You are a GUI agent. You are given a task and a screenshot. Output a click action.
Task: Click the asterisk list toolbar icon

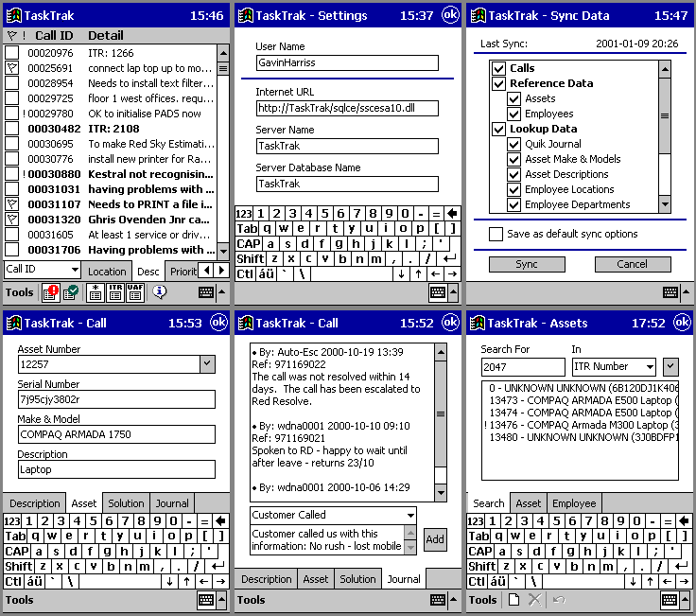click(x=96, y=292)
